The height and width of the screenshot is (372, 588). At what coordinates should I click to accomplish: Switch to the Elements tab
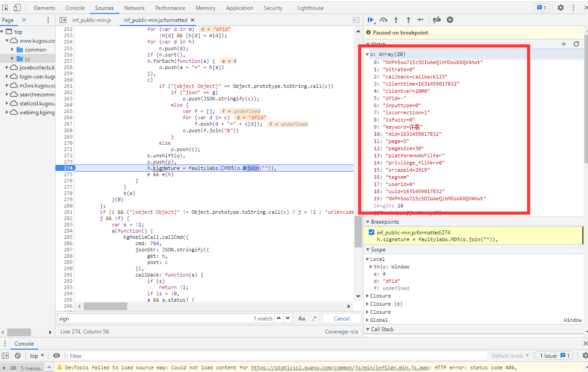[44, 8]
